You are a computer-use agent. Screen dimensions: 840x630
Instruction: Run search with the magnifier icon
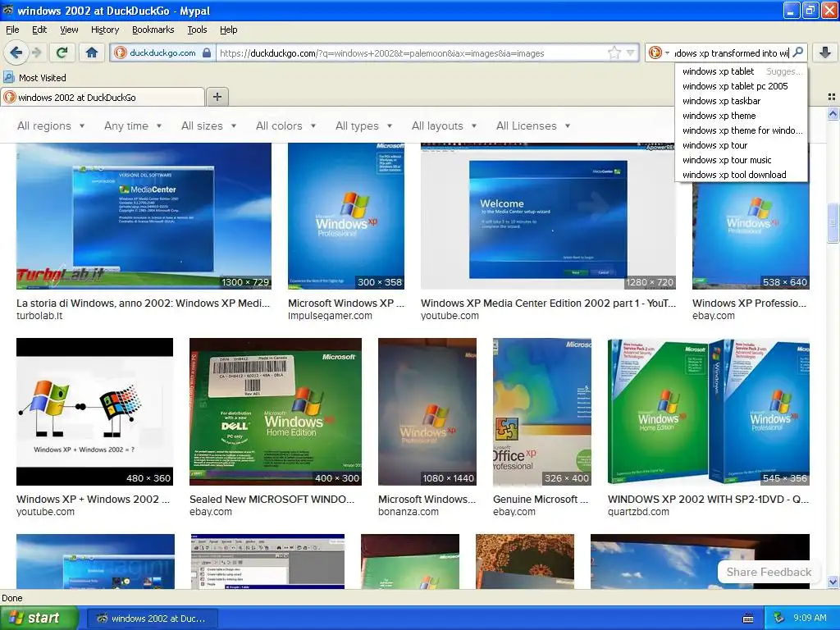click(x=797, y=52)
